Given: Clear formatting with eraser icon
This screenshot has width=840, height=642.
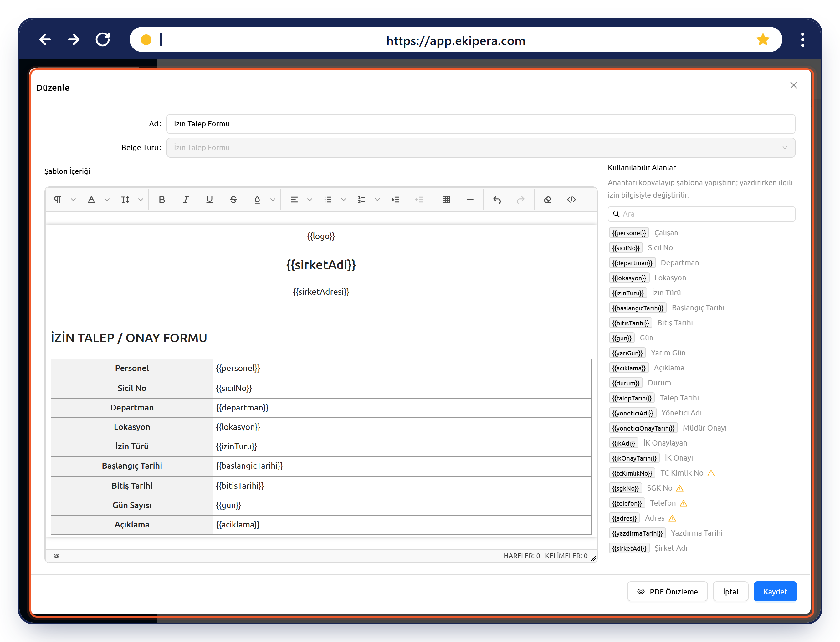Looking at the screenshot, I should tap(547, 200).
